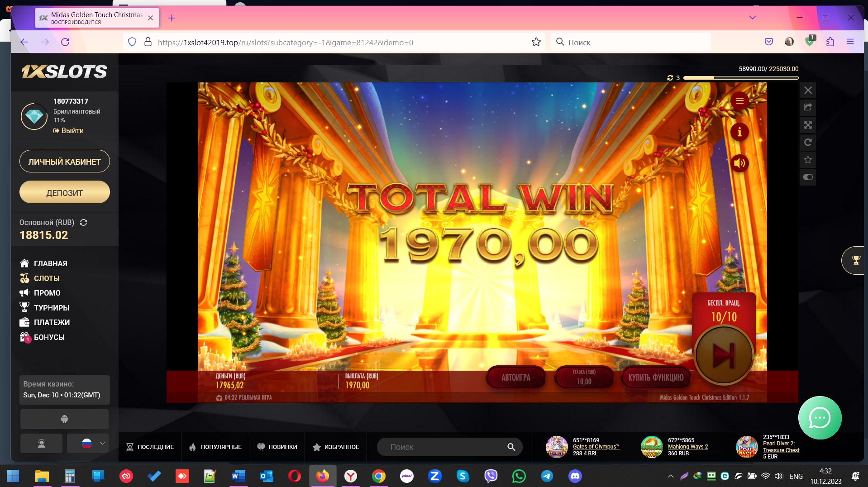Show ИЗБРАННОЕ games tab
This screenshot has height=487, width=868.
point(336,447)
